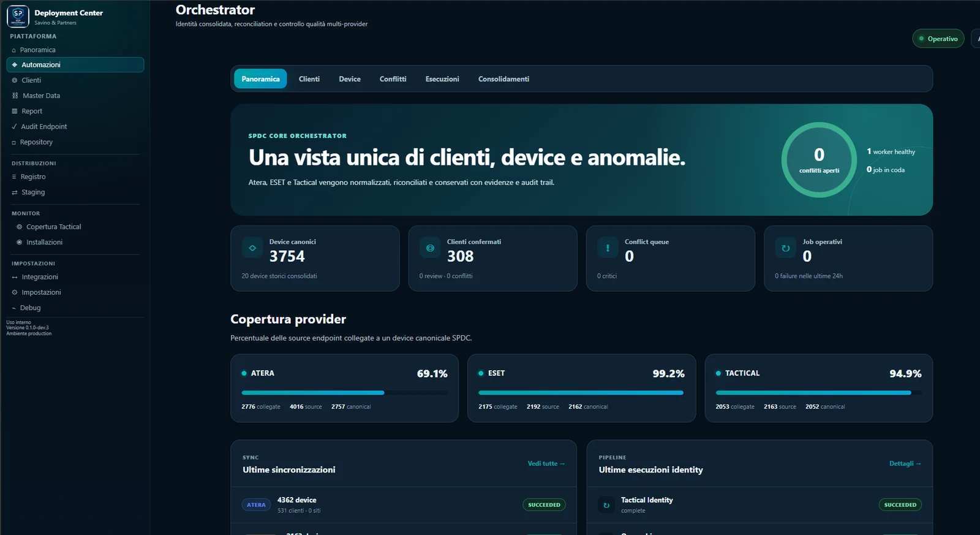
Task: Open Master Data in sidebar
Action: (75, 96)
